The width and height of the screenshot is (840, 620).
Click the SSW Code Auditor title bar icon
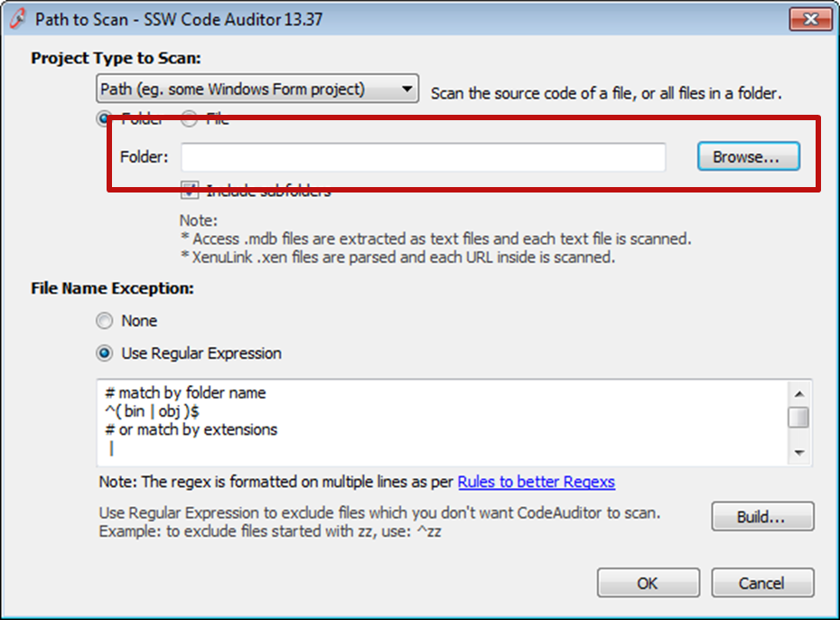tap(17, 19)
